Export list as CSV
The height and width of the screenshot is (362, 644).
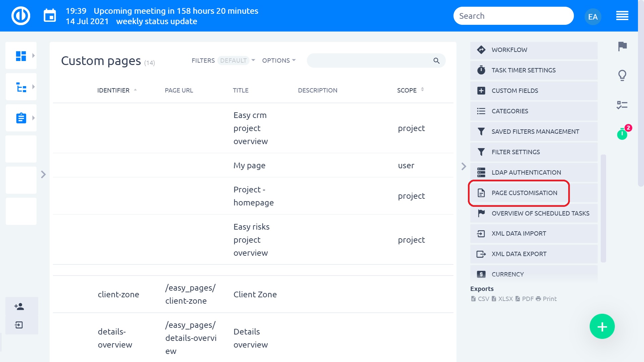[x=480, y=299]
